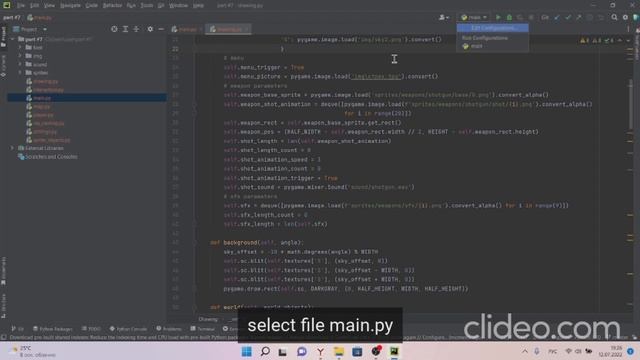
Task: Click Run with Coverage icon
Action: (520, 18)
